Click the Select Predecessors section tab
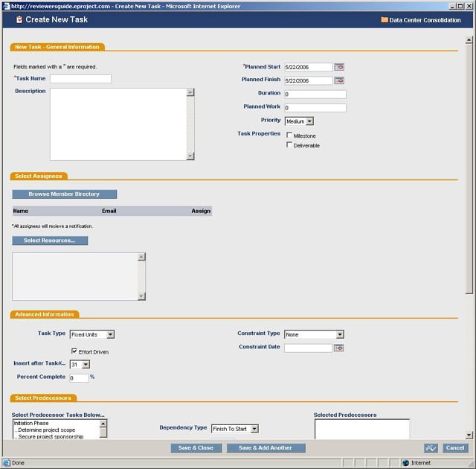 [43, 398]
